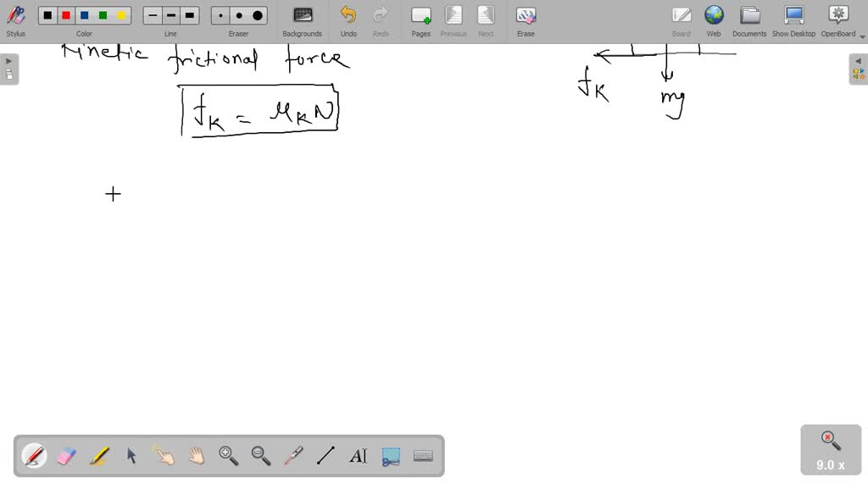
Task: Select the Highlighter tool
Action: pos(99,456)
